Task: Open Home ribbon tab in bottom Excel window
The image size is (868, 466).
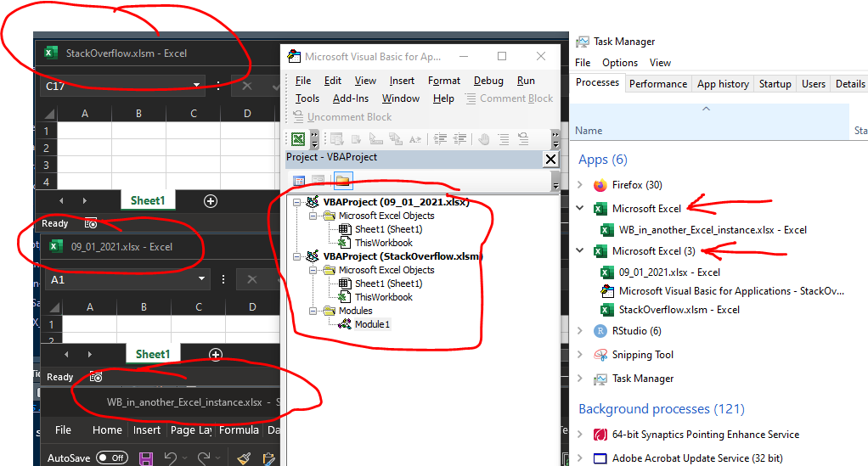Action: pos(107,430)
